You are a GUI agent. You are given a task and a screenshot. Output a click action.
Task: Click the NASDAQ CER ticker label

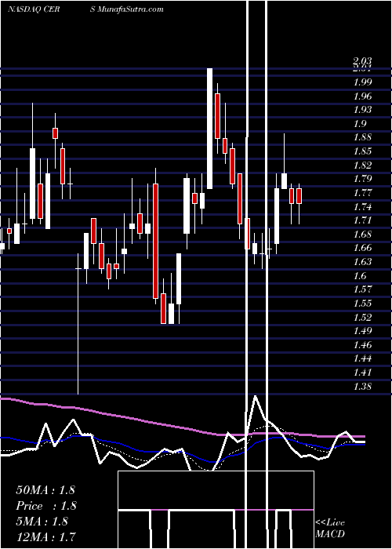coord(34,9)
